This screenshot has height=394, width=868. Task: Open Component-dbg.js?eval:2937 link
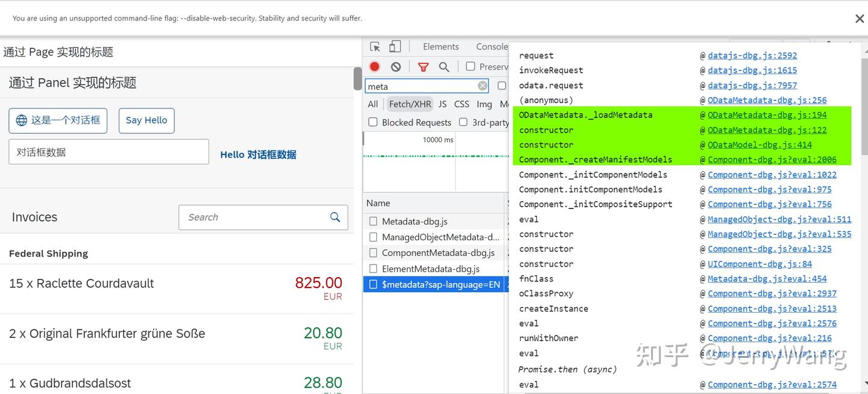(x=772, y=293)
